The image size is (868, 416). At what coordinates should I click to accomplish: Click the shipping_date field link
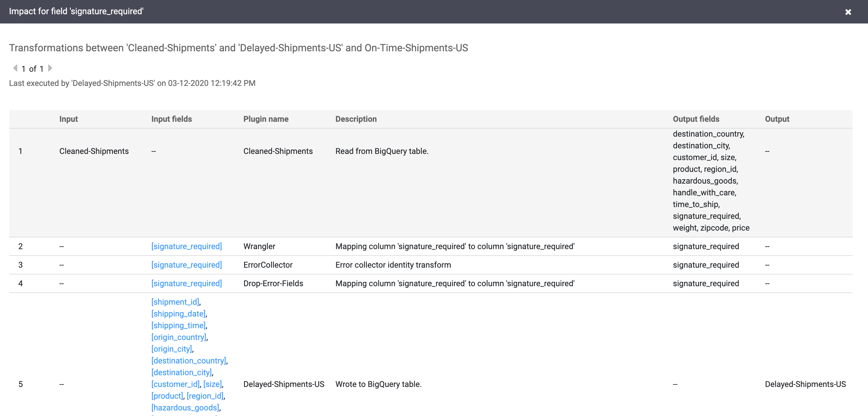point(178,314)
